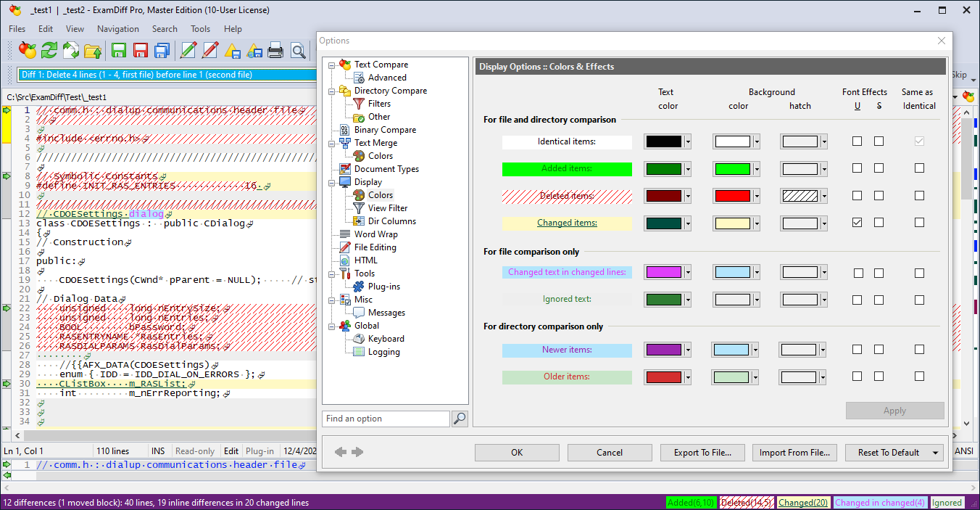The height and width of the screenshot is (510, 980).
Task: Select Binary Compare in options tree
Action: point(385,130)
